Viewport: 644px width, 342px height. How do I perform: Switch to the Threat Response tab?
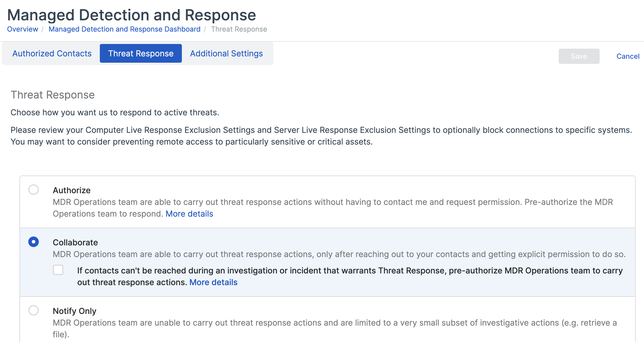click(140, 53)
